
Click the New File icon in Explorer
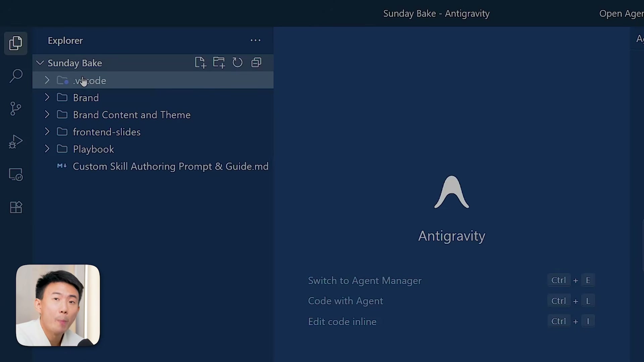pos(200,62)
